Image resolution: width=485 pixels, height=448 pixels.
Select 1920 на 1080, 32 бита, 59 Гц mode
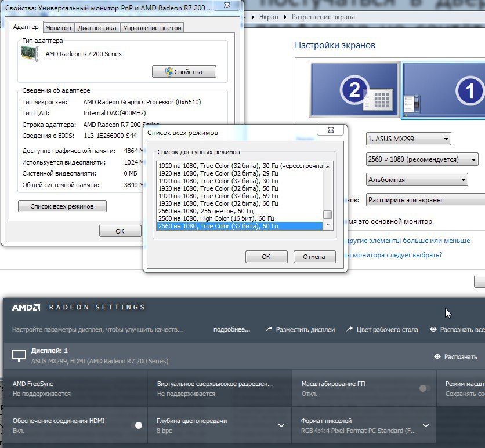pos(240,196)
